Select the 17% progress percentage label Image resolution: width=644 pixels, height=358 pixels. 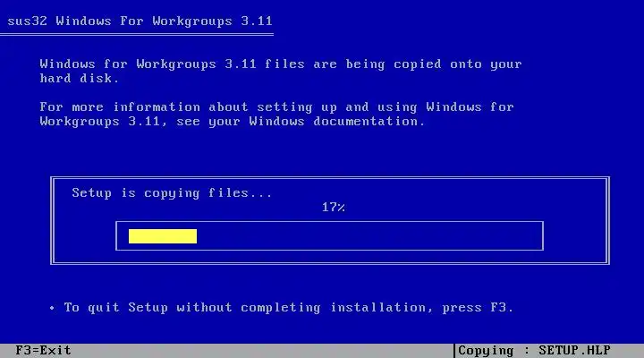point(333,207)
